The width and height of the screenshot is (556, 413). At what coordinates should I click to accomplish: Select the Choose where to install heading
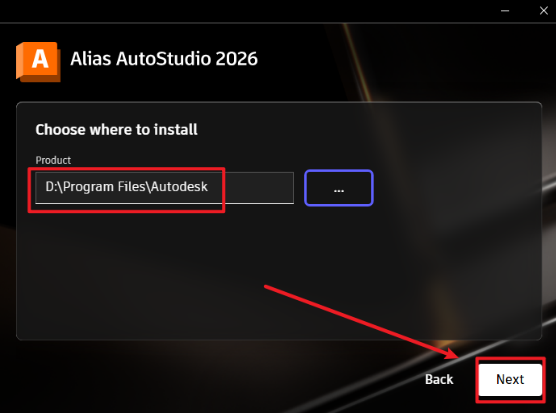click(x=116, y=130)
